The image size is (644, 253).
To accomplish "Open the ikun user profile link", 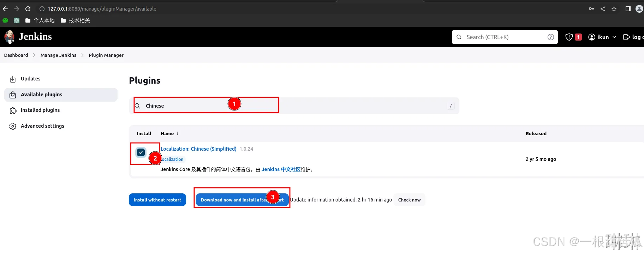I will 598,37.
